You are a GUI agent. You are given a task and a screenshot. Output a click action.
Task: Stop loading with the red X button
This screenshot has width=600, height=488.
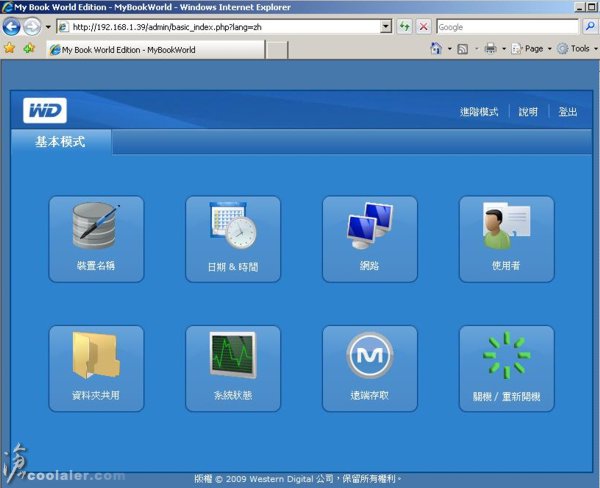click(423, 27)
